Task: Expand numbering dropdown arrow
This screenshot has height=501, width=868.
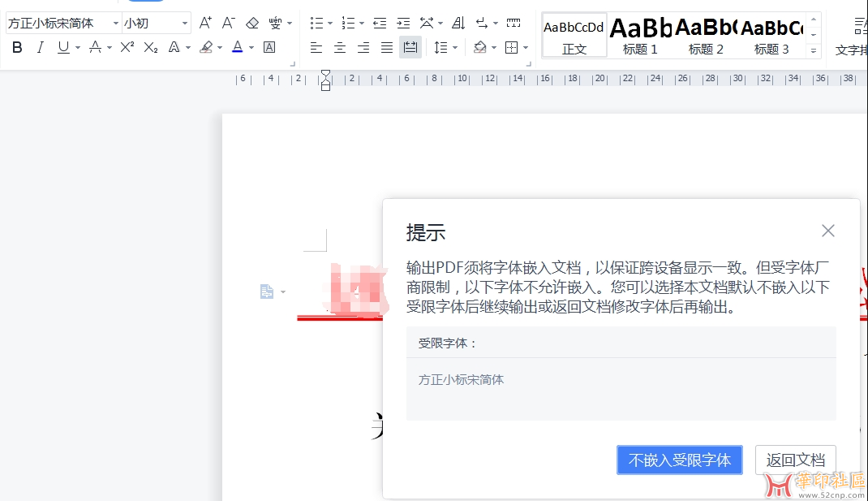Action: point(362,24)
